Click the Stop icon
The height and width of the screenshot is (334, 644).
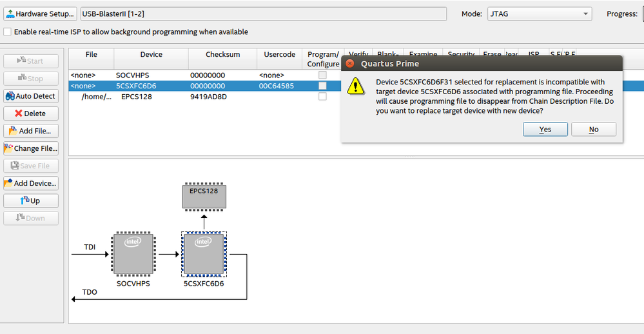[22, 77]
